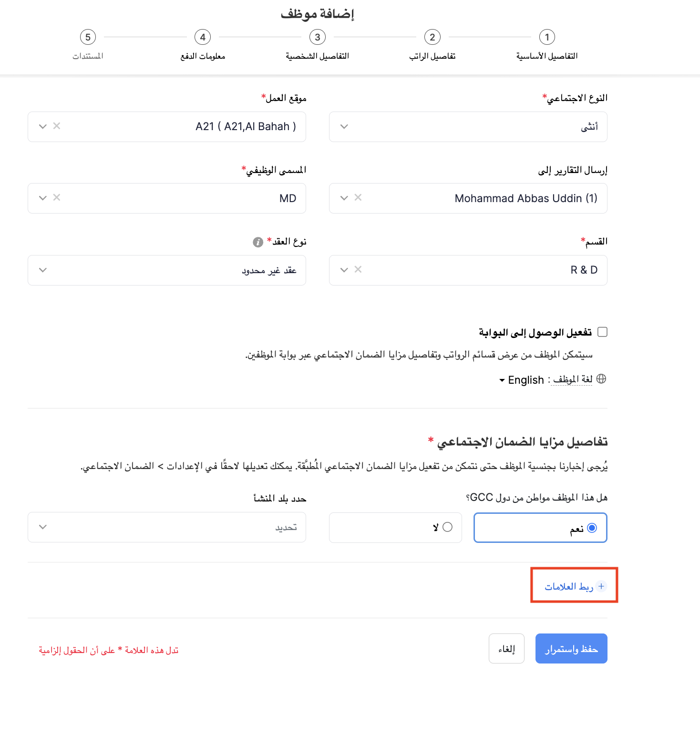Clear the MD job title selection
This screenshot has height=735, width=700.
click(x=57, y=197)
